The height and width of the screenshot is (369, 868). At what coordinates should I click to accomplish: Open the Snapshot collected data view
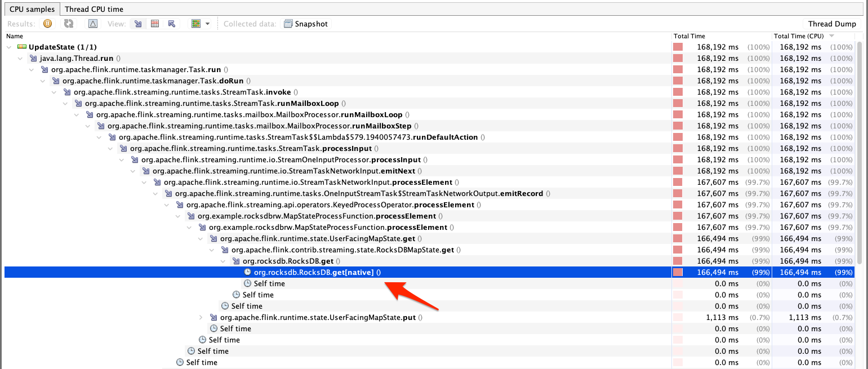(x=306, y=24)
